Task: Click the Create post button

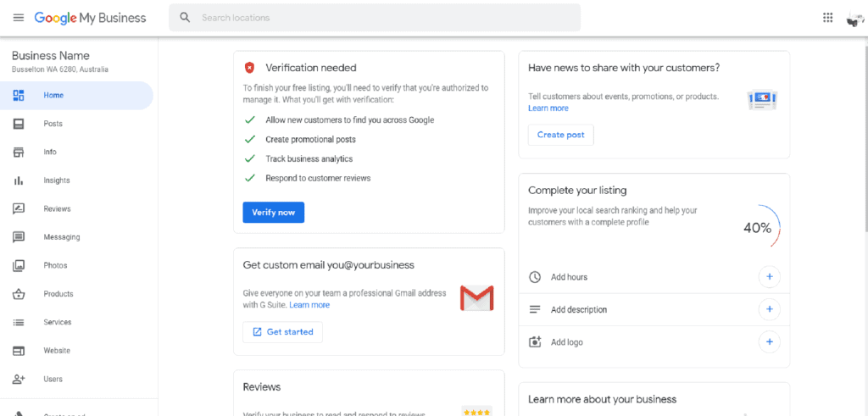Action: point(561,135)
